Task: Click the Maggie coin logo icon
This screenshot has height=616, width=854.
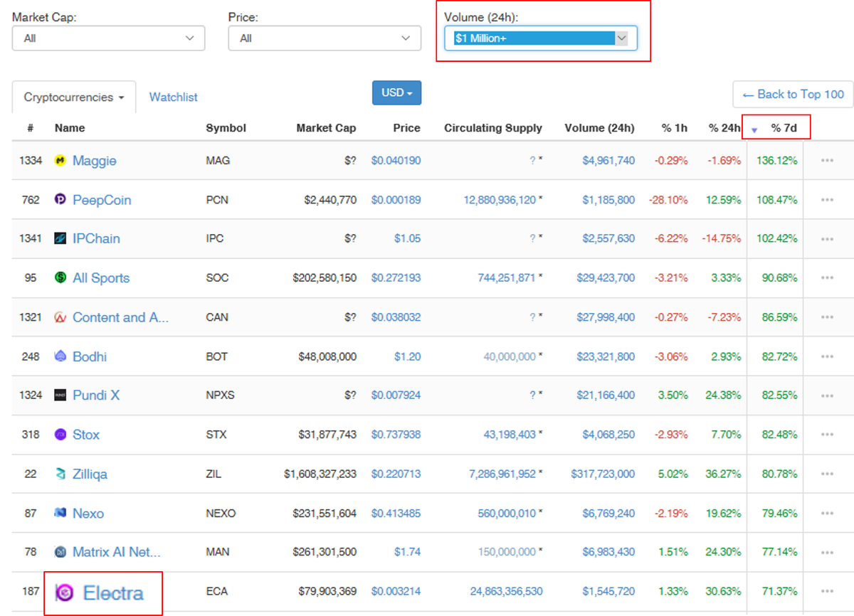Action: [x=60, y=161]
